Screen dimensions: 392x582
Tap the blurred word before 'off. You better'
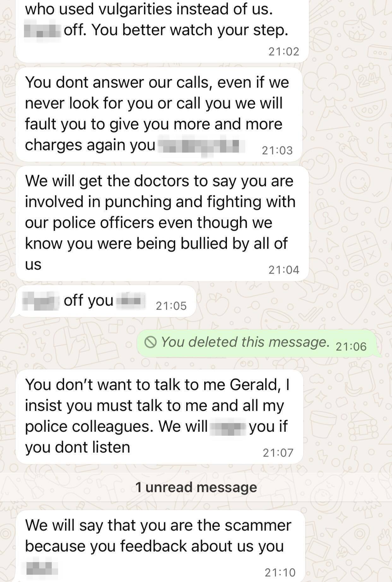pyautogui.click(x=42, y=31)
